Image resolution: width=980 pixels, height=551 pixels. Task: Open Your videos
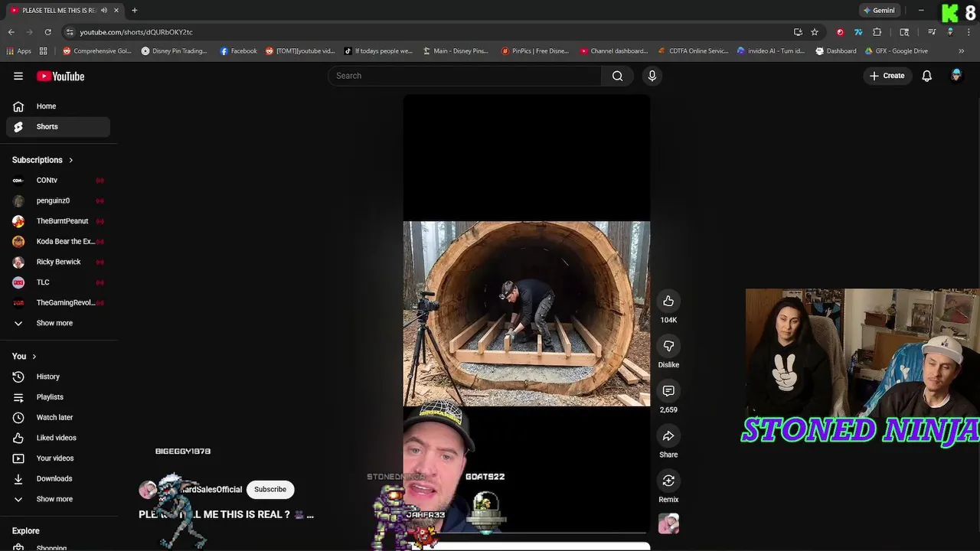[x=58, y=458]
